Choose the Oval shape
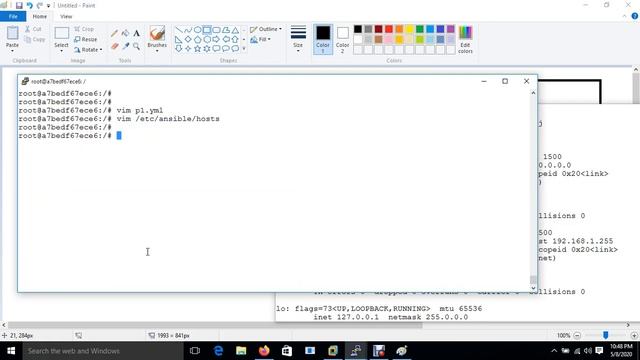 point(198,30)
